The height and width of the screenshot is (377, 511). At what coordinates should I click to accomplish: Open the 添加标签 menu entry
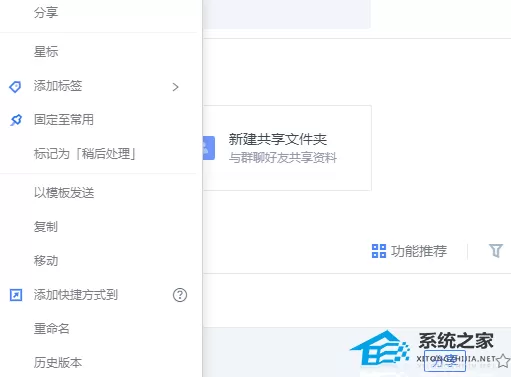pyautogui.click(x=58, y=86)
